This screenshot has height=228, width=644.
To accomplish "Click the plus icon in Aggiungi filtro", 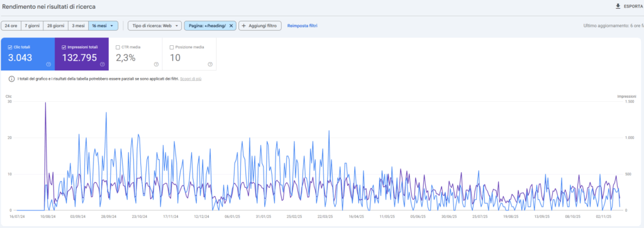I will click(x=243, y=26).
